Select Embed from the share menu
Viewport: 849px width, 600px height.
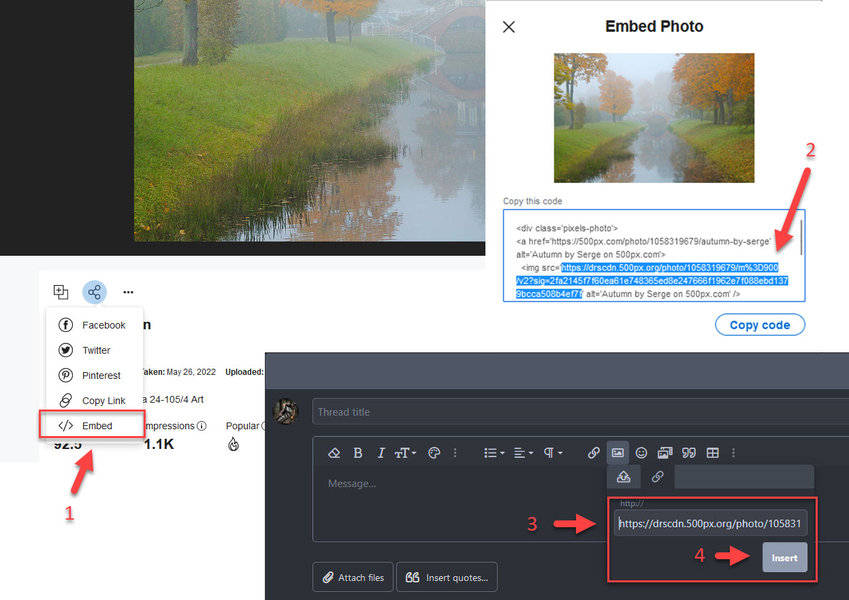[x=96, y=425]
